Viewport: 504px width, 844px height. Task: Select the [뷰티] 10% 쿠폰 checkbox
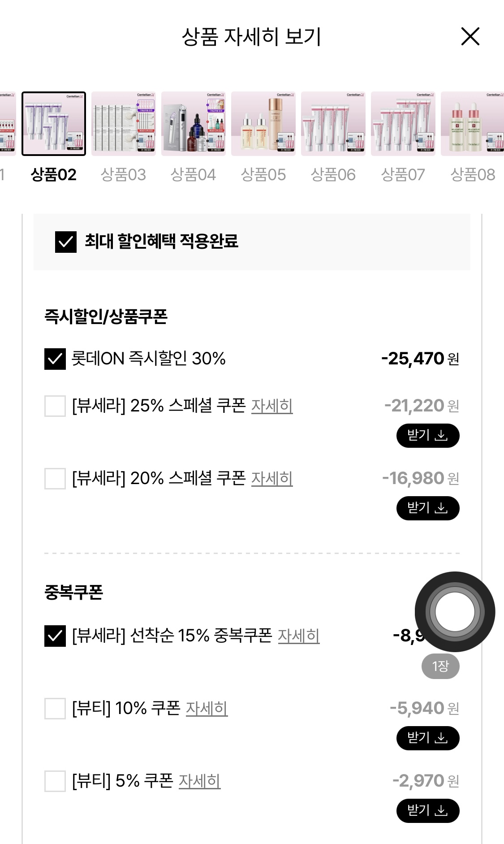(x=55, y=709)
